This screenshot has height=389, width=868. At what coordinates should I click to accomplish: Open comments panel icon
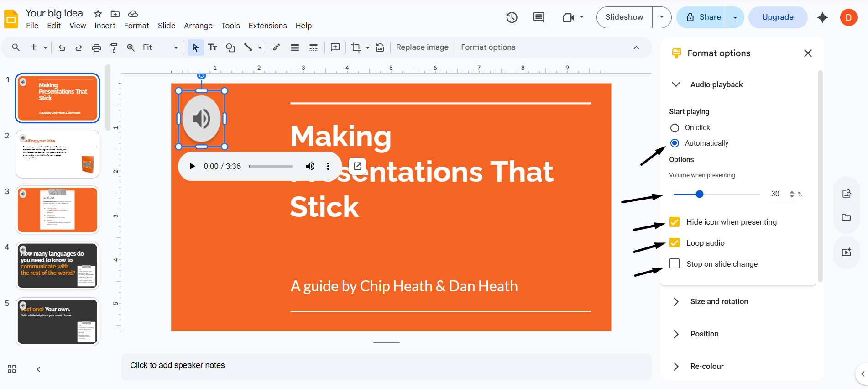coord(539,17)
